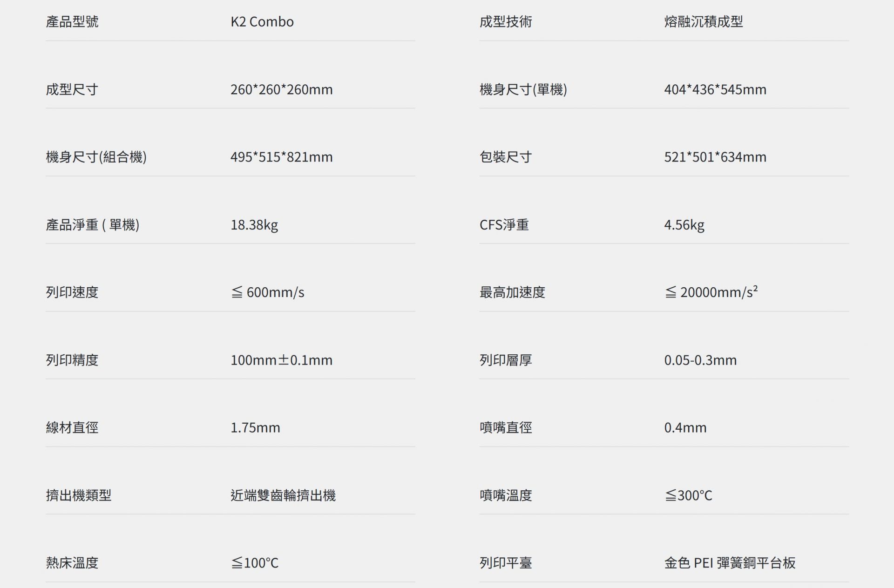894x588 pixels.
Task: Click the CFS淨重 label
Action: 504,225
